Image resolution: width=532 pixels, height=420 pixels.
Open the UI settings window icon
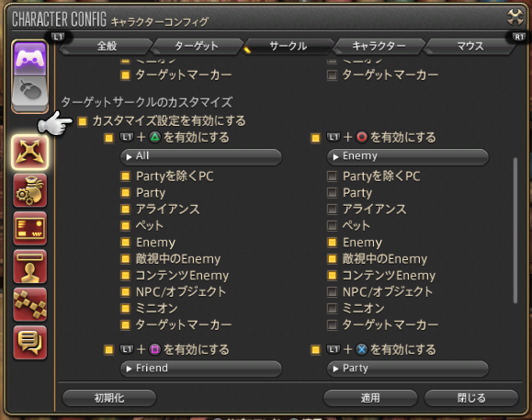29,228
